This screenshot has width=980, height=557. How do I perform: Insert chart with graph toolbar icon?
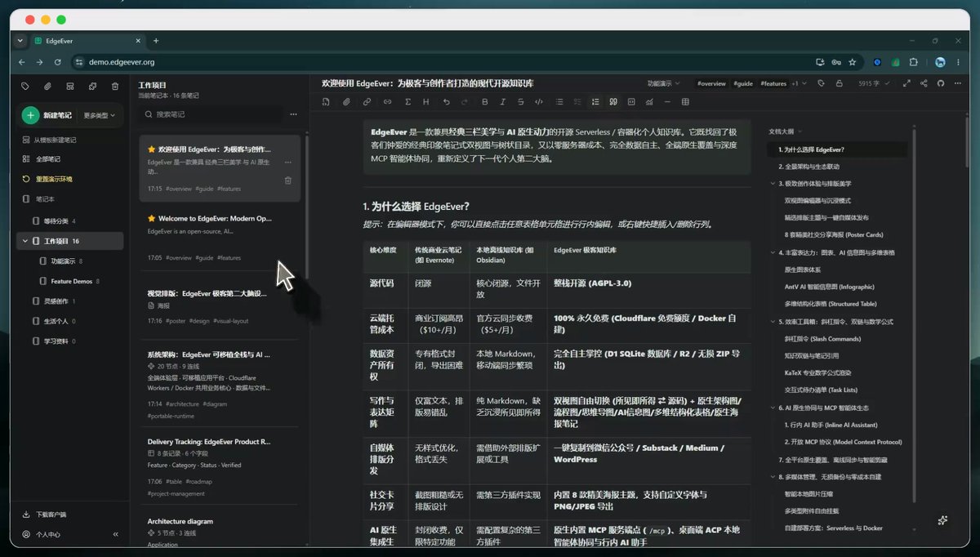(x=649, y=102)
